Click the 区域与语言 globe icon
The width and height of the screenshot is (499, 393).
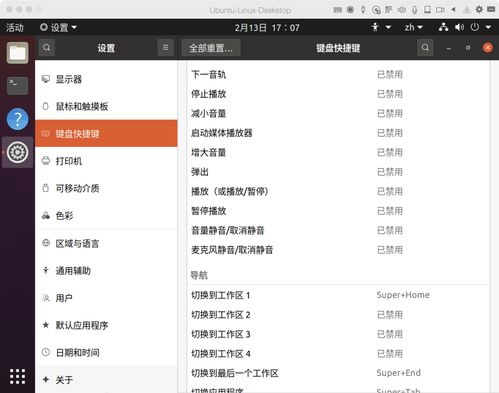click(46, 243)
